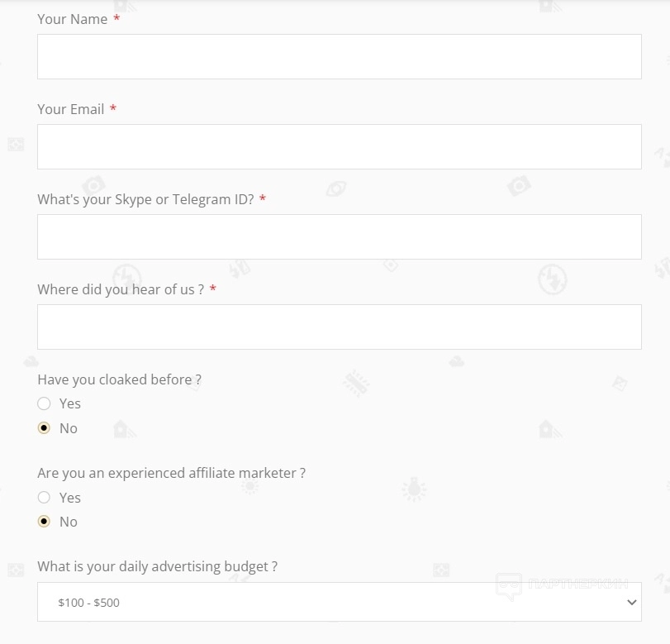670x644 pixels.
Task: Select No for 'Have you cloaked before'
Action: (45, 428)
